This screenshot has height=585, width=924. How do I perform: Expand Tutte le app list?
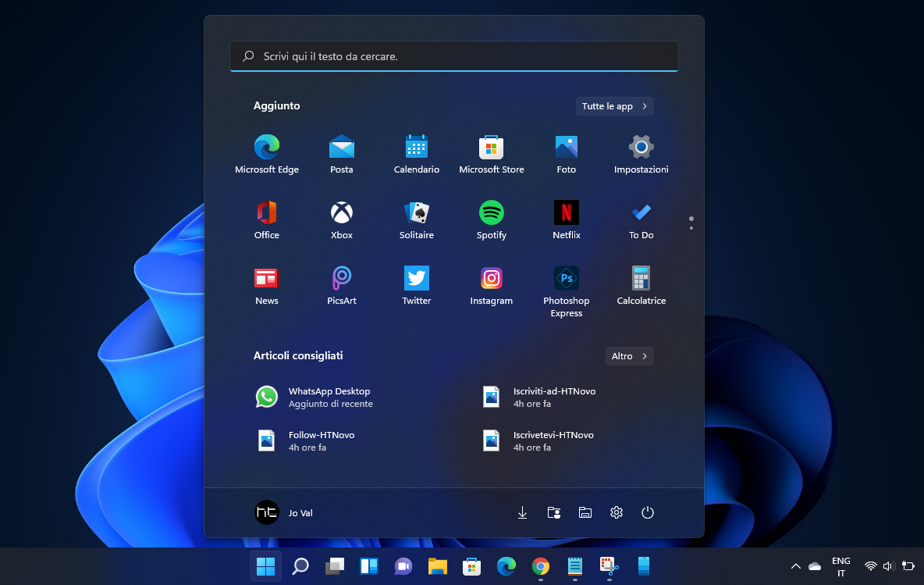(x=614, y=106)
